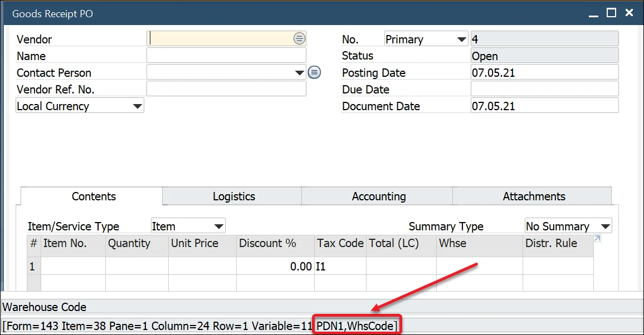
Task: Open the Contact Person dropdown
Action: tap(299, 73)
